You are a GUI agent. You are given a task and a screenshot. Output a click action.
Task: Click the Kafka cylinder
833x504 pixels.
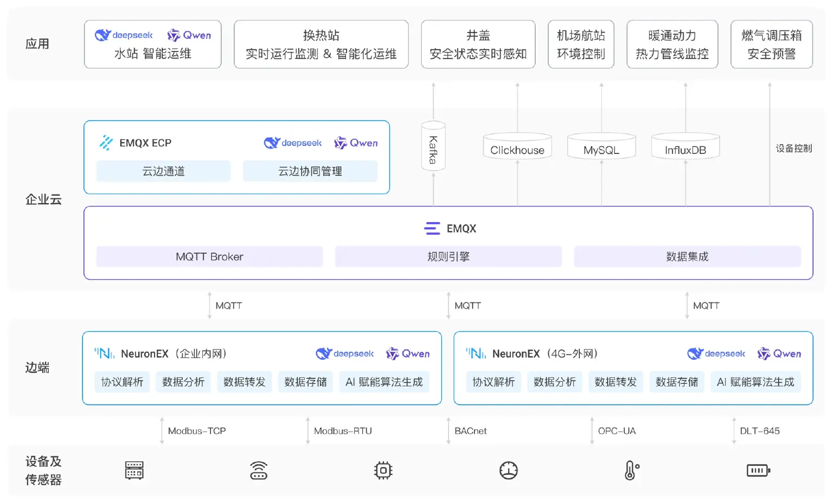[433, 146]
